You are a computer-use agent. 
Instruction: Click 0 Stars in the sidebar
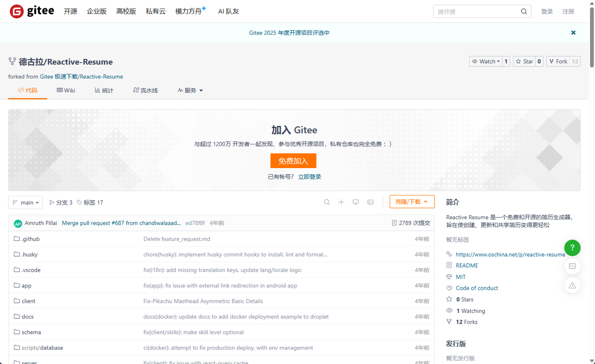[x=465, y=299]
